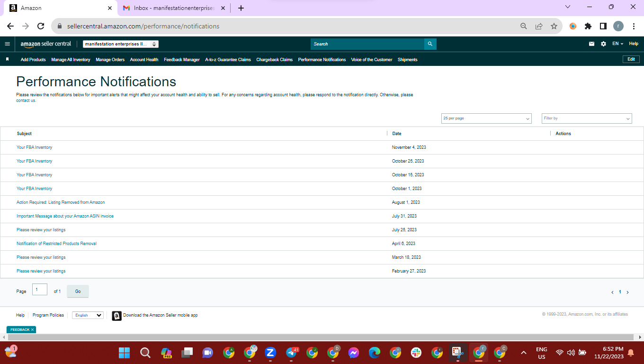Open the Help link in top bar
Image resolution: width=644 pixels, height=364 pixels.
pyautogui.click(x=634, y=44)
